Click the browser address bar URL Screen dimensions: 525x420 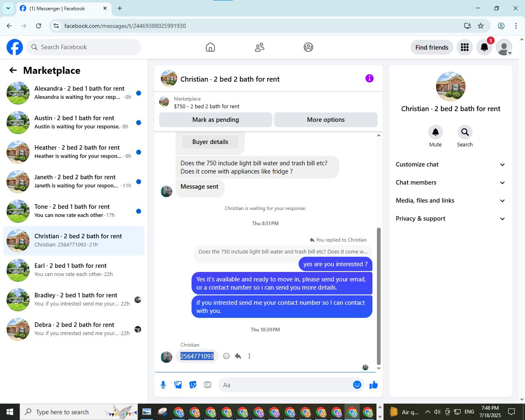(125, 26)
